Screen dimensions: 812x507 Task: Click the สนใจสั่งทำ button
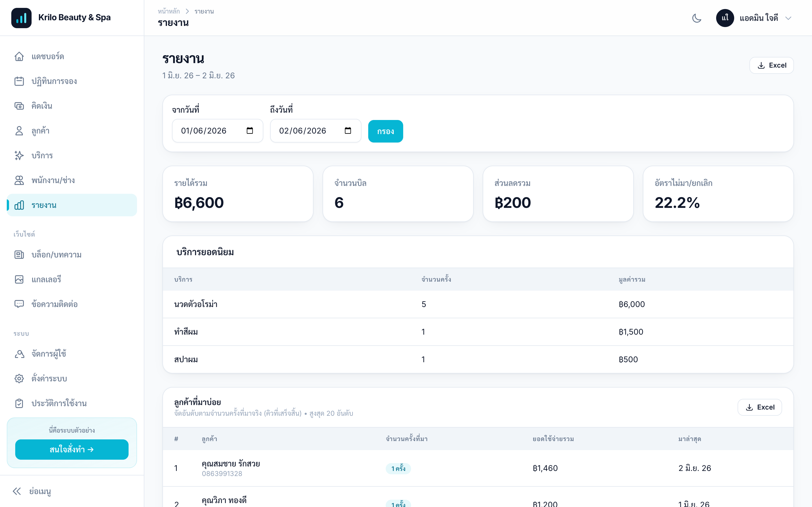pos(72,449)
